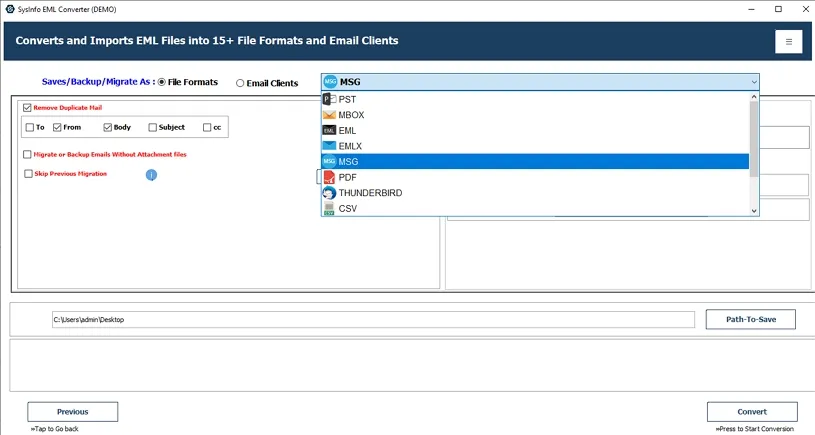
Task: Click the EML file icon in dropdown list
Action: [329, 130]
